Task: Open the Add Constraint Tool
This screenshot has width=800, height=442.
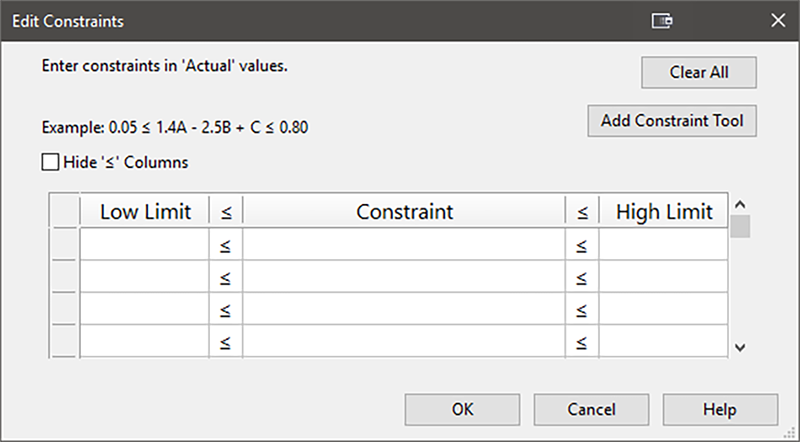Action: tap(671, 122)
